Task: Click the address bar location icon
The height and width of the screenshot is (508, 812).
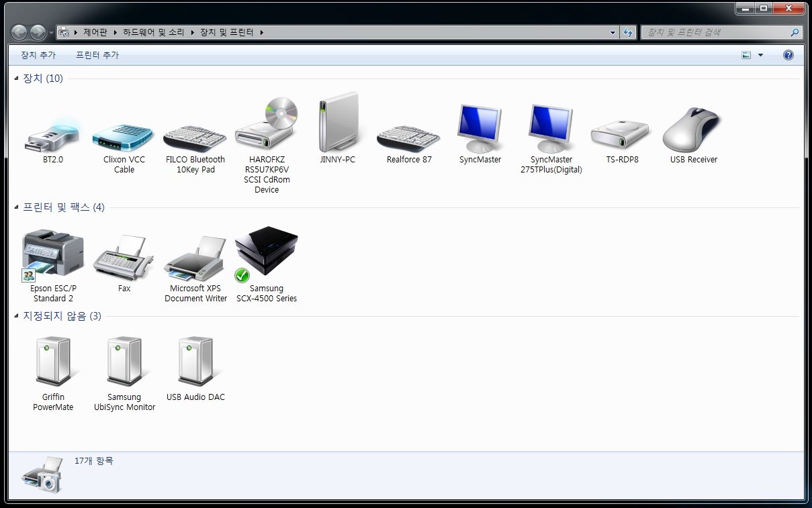Action: [x=64, y=32]
